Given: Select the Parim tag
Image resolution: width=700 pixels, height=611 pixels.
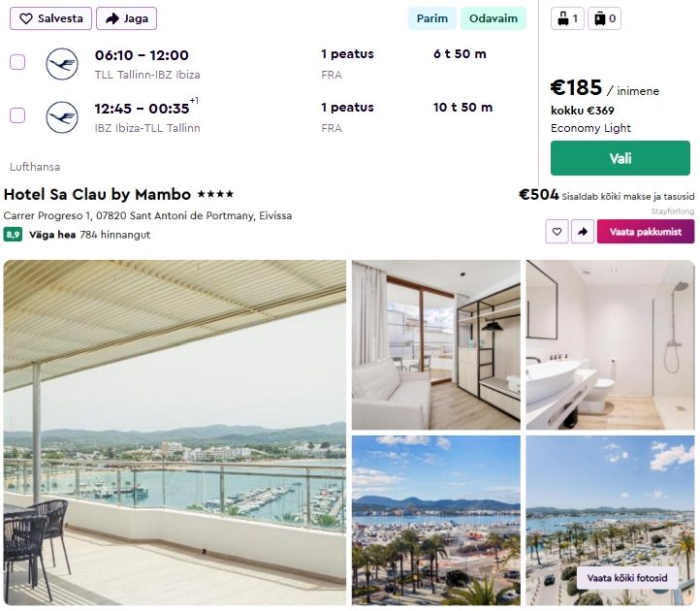Looking at the screenshot, I should coord(431,18).
